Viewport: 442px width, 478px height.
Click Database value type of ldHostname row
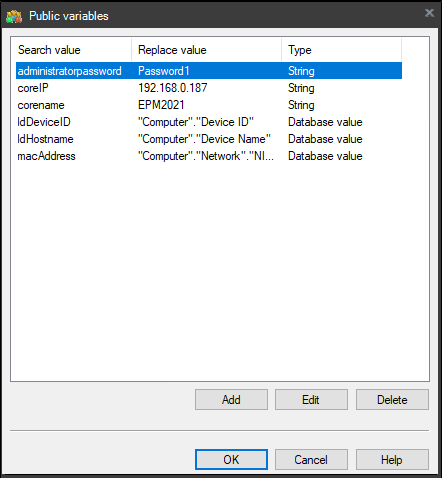point(325,139)
